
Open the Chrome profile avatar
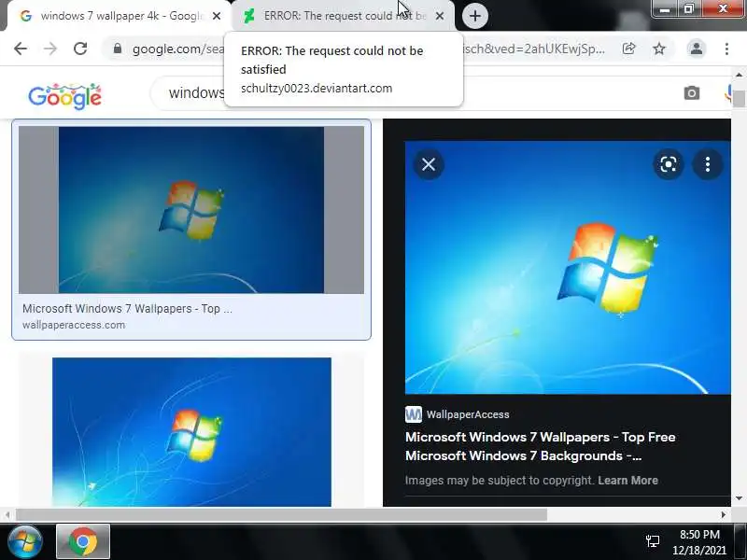[x=696, y=49]
